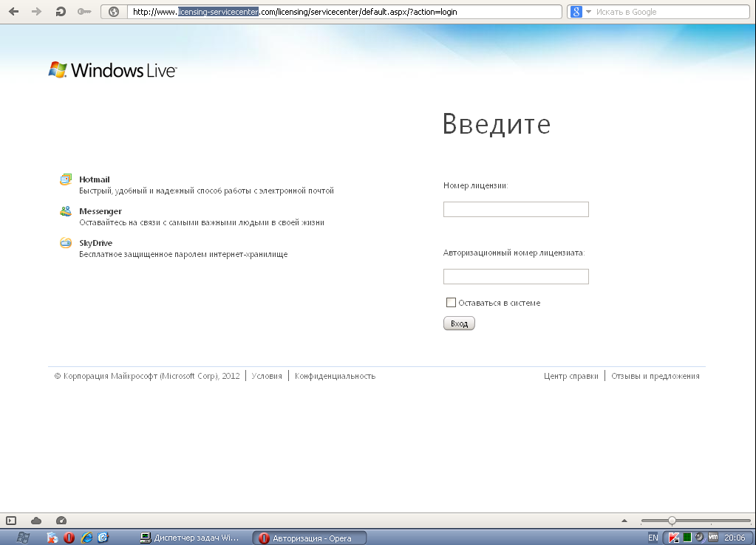Click the VMware vm tray icon
This screenshot has width=756, height=545.
coord(713,538)
